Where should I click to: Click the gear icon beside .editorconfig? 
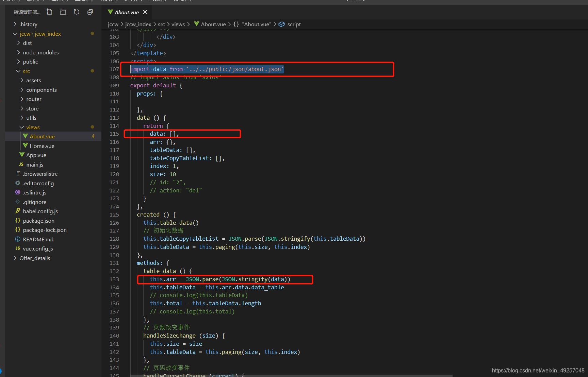[x=18, y=183]
